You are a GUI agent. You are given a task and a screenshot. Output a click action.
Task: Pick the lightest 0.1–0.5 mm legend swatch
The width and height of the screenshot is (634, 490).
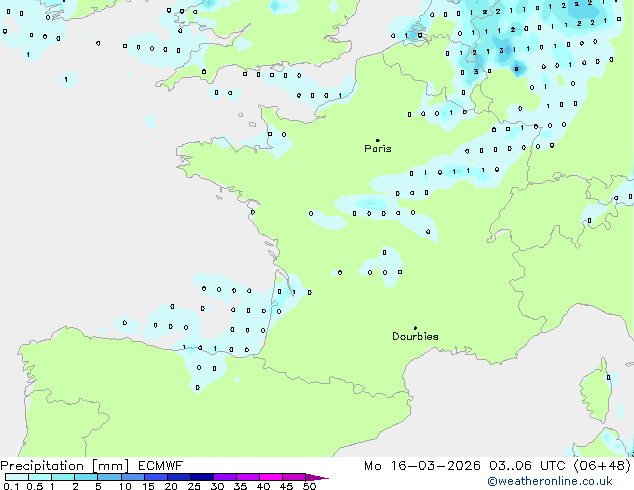tap(17, 477)
